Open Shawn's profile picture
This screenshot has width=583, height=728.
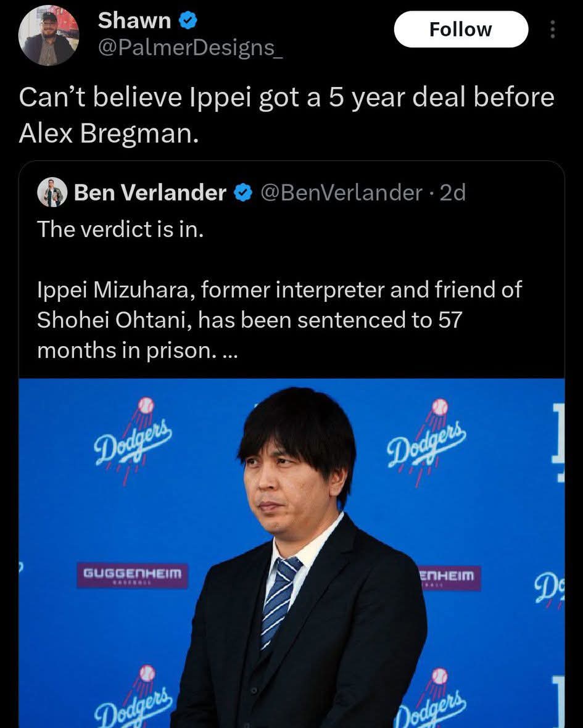pos(49,36)
